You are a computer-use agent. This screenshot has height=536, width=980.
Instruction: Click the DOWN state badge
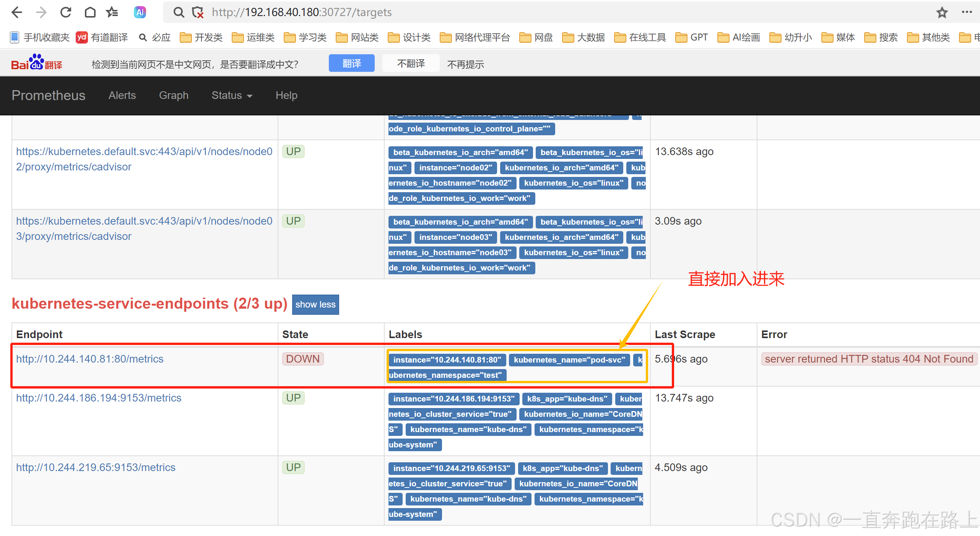pyautogui.click(x=303, y=359)
